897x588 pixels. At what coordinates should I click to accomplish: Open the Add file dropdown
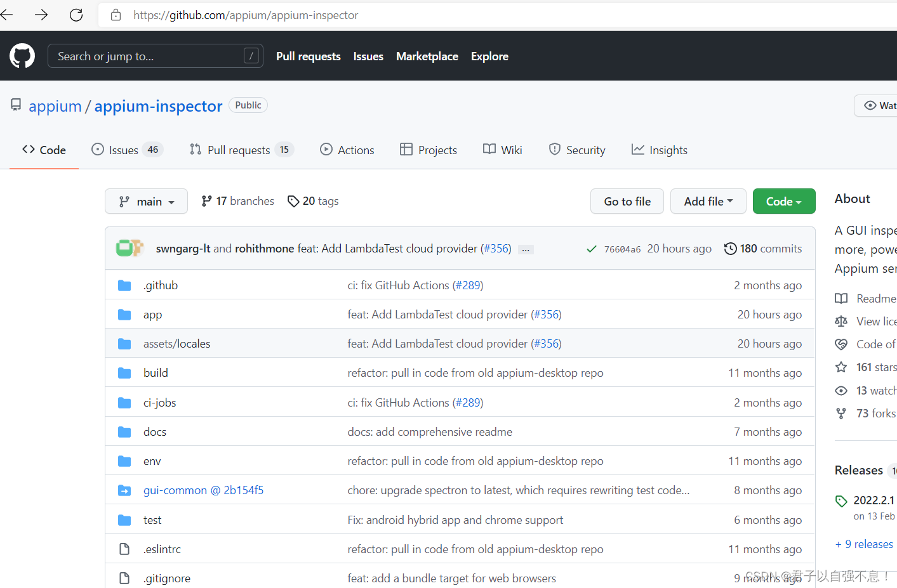click(708, 201)
